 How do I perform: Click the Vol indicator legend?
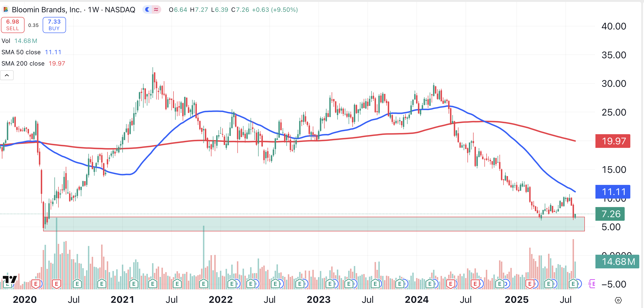[6, 41]
